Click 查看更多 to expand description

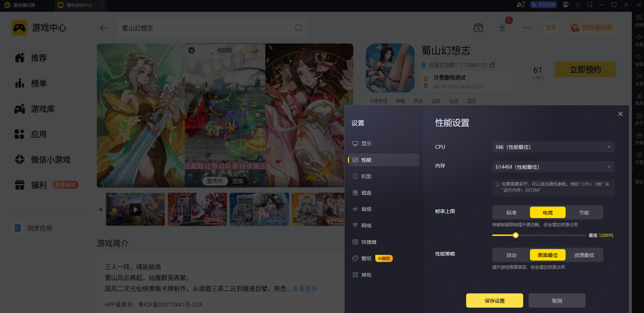[x=305, y=289]
